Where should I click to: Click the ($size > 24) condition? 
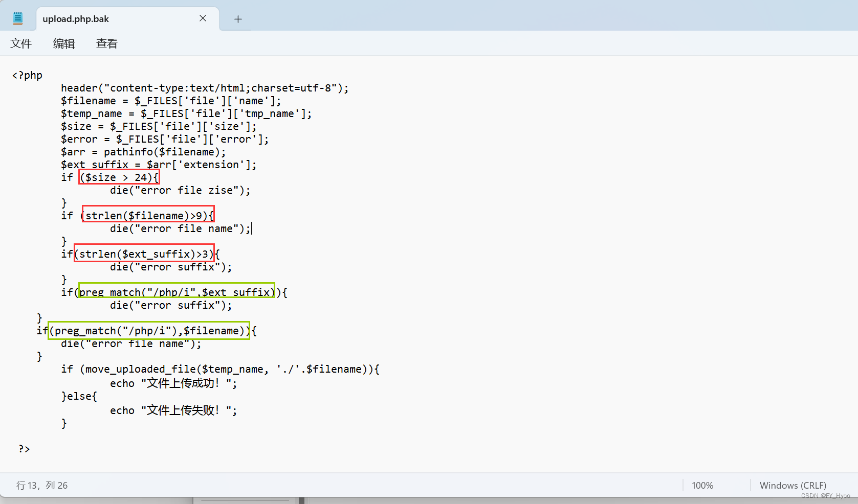coord(119,177)
